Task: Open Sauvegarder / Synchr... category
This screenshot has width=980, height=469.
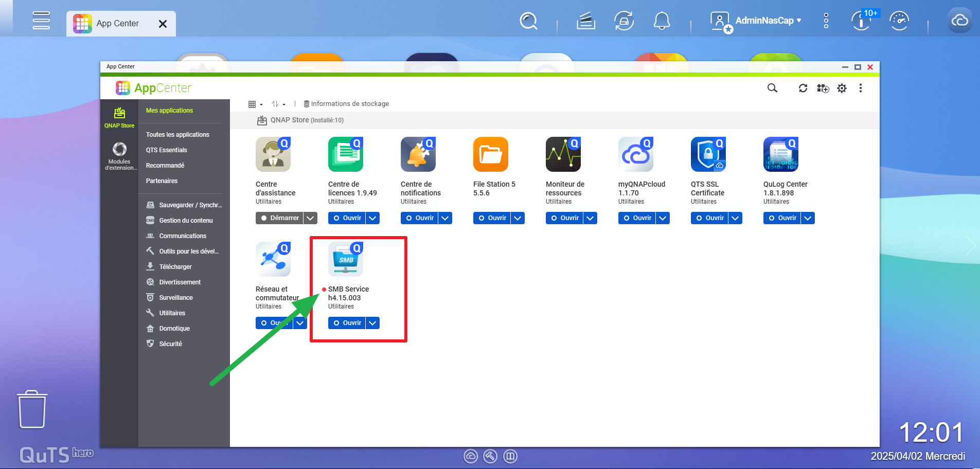Action: coord(184,205)
